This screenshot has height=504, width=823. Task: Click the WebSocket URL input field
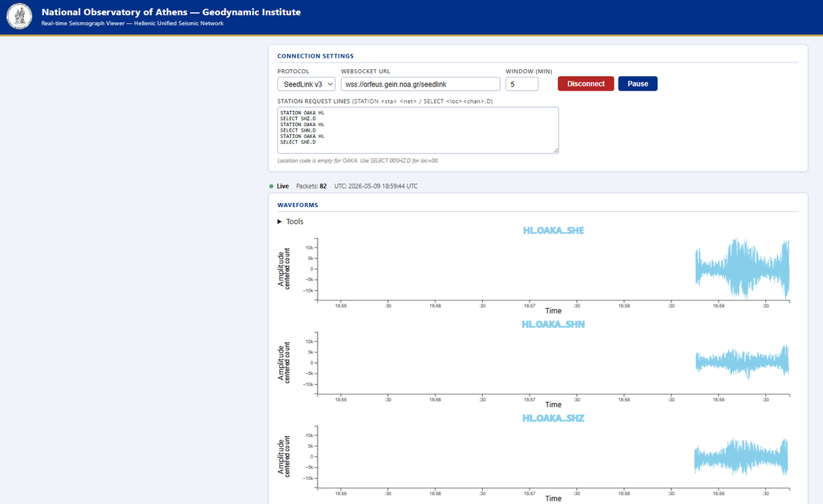[420, 84]
